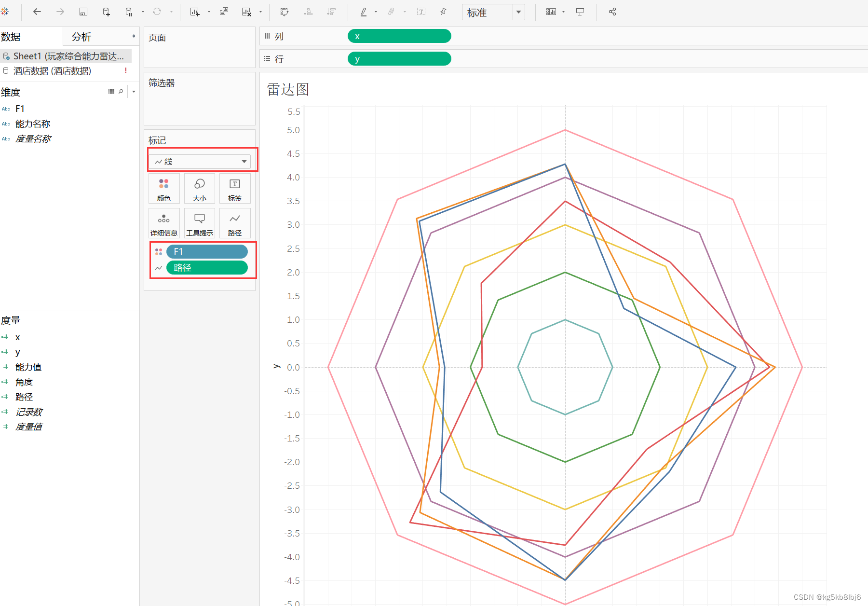Click the 工具提示 marks button
Screen dimensions: 868x606
click(x=199, y=224)
